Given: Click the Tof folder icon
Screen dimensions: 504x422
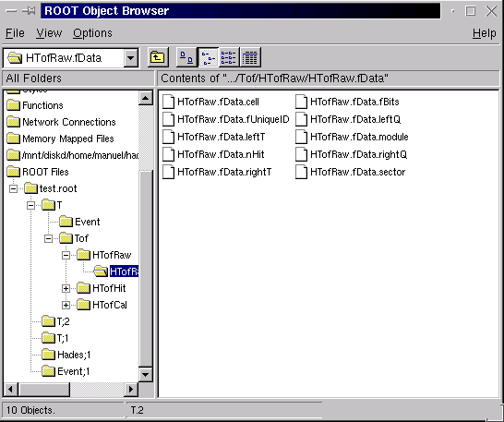Looking at the screenshot, I should (66, 238).
